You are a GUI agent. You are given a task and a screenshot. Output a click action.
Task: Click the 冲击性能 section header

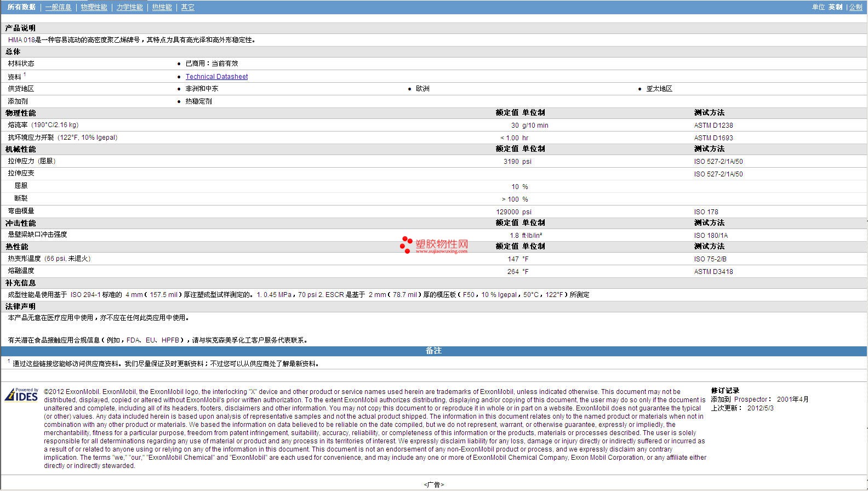click(20, 223)
